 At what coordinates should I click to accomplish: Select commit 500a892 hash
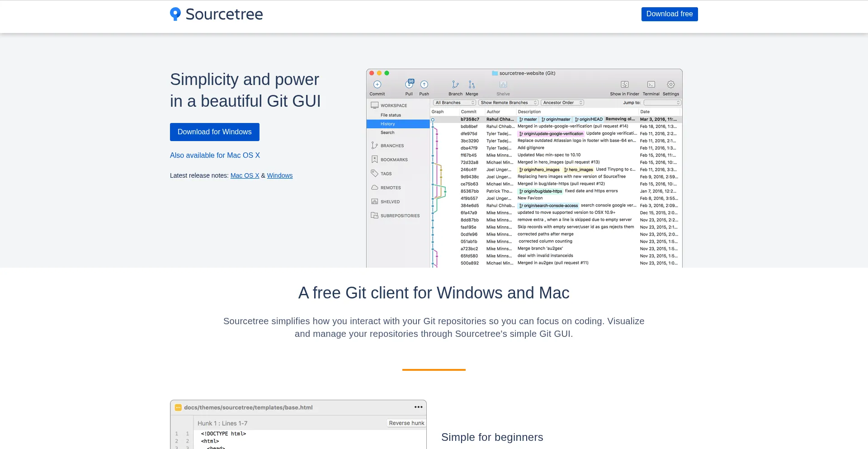point(469,263)
